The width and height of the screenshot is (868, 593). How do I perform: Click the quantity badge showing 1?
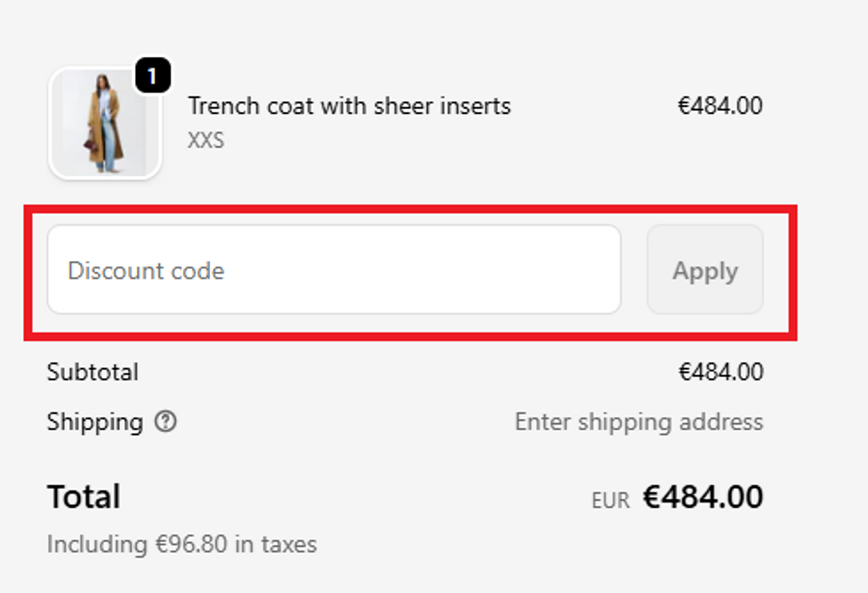[152, 75]
